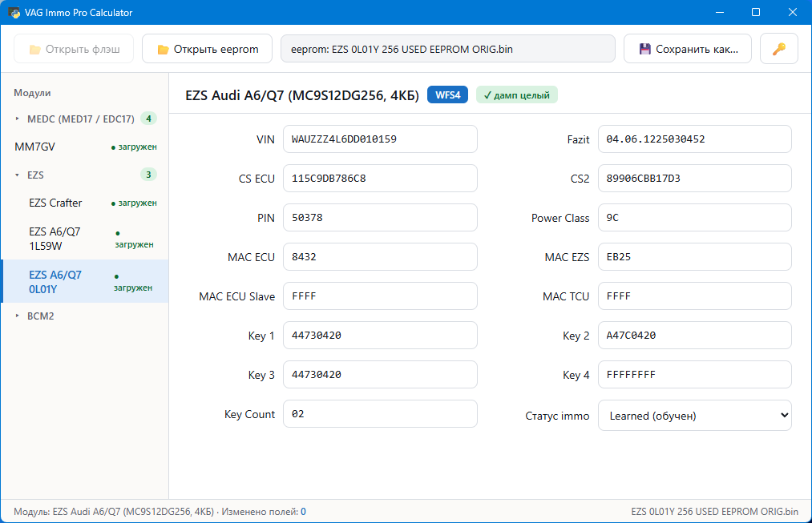Select the EZS Crafter module
812x523 pixels.
(x=85, y=203)
